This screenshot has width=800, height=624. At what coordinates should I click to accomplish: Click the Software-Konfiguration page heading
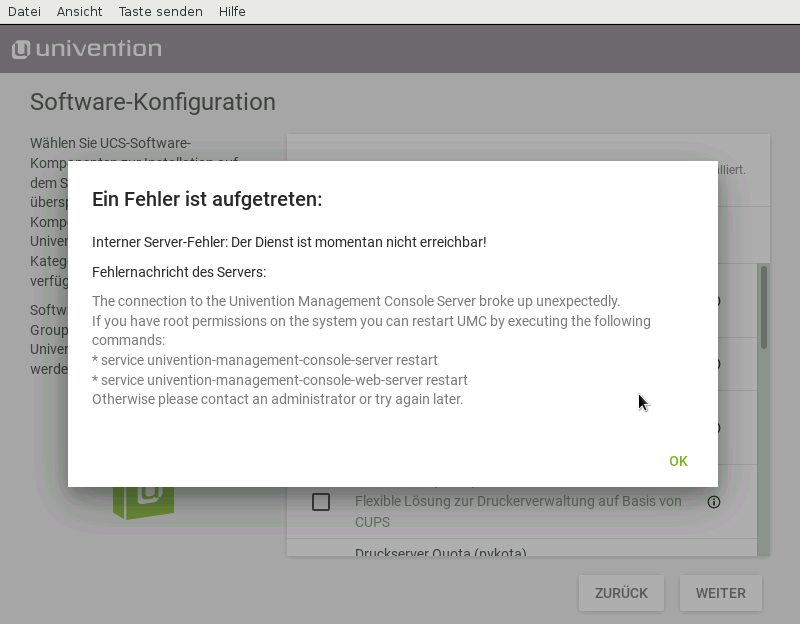(153, 102)
